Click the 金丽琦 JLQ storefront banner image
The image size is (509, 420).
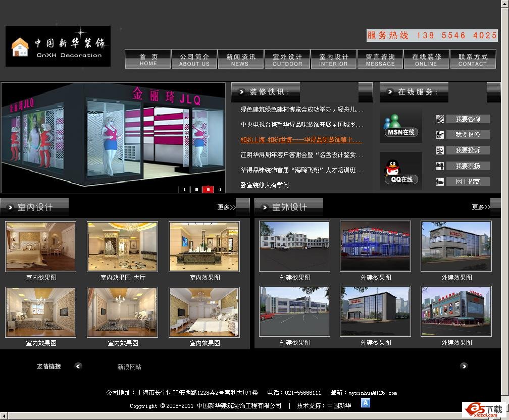(x=113, y=138)
